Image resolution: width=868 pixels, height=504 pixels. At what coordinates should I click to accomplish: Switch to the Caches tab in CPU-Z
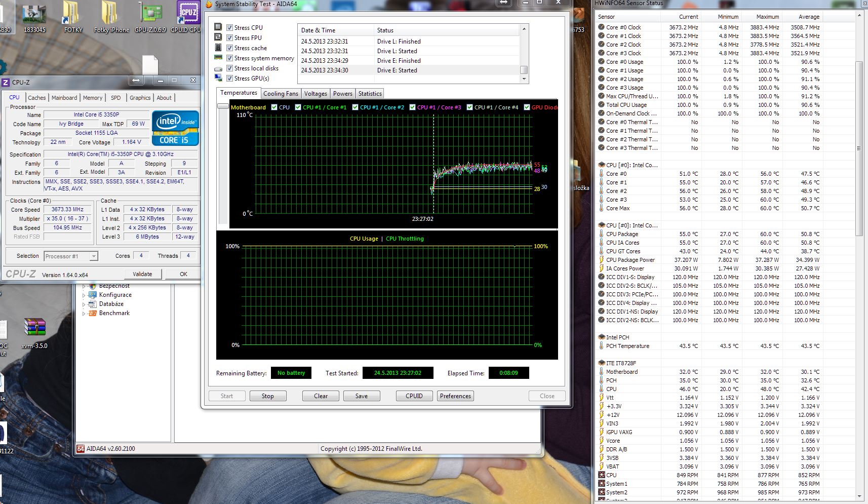(36, 98)
